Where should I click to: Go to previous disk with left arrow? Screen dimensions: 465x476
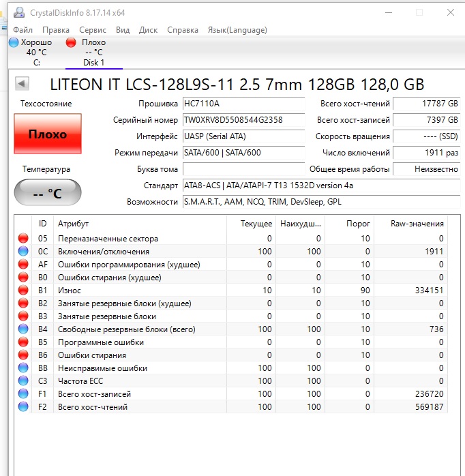[22, 83]
